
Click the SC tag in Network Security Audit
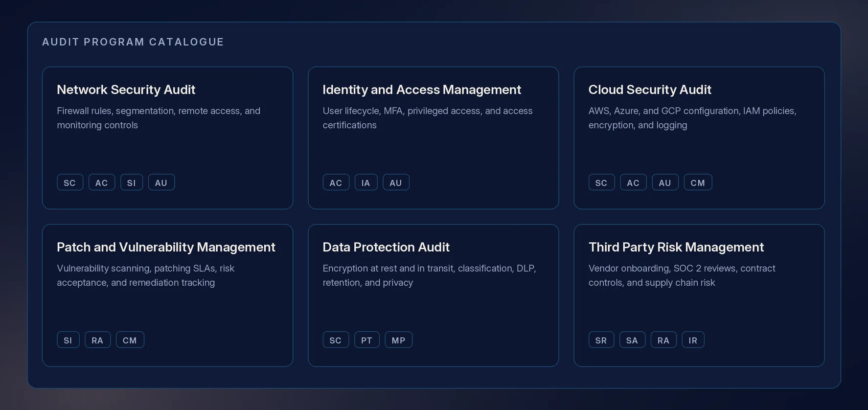pos(70,182)
